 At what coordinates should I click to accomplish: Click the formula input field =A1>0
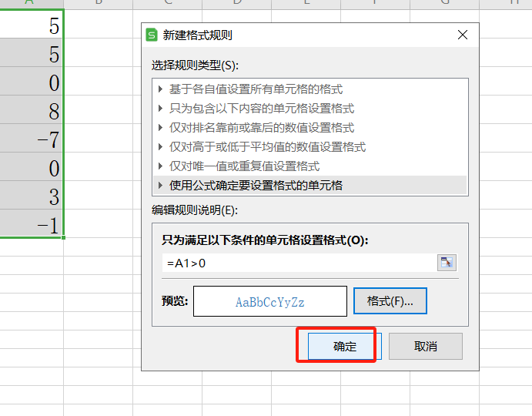coord(299,263)
